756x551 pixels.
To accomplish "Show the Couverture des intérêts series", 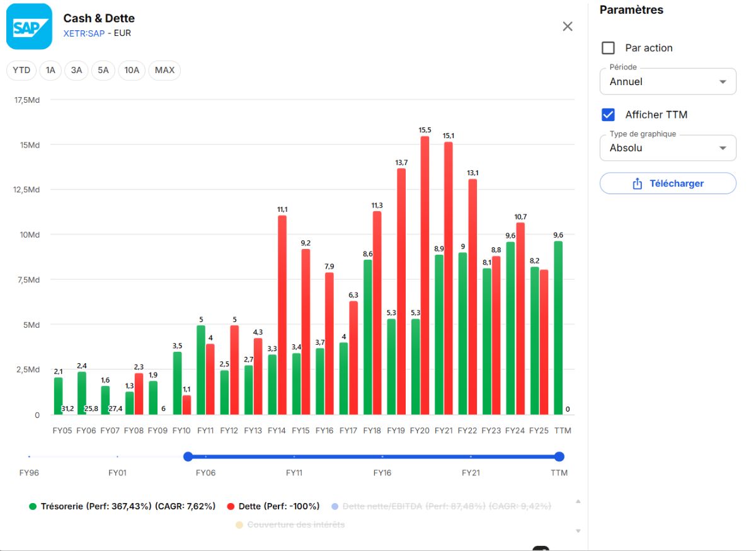I will point(290,525).
